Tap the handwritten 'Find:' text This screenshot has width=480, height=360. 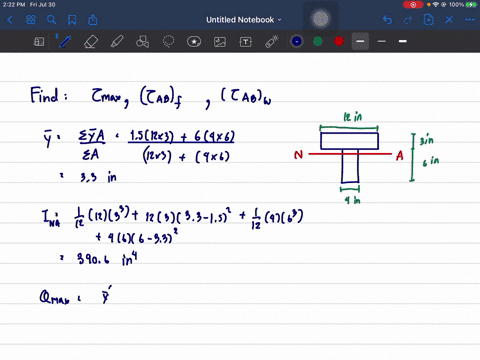[49, 95]
